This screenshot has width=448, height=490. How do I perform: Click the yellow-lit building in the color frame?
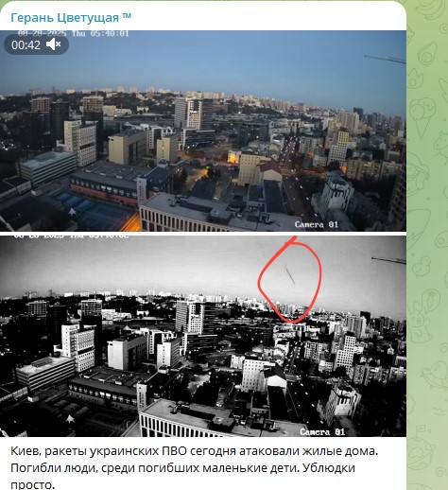(x=233, y=157)
